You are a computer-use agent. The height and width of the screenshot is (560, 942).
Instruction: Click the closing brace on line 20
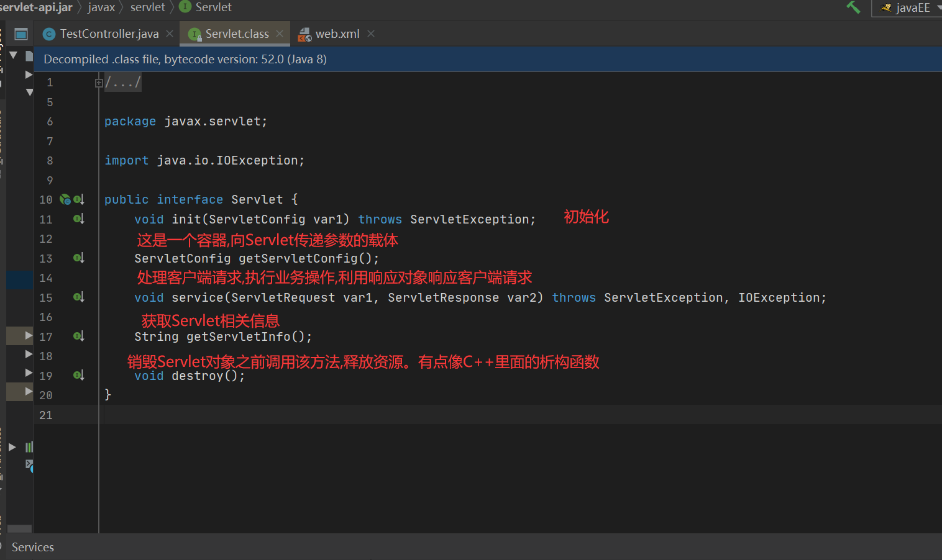(x=107, y=395)
